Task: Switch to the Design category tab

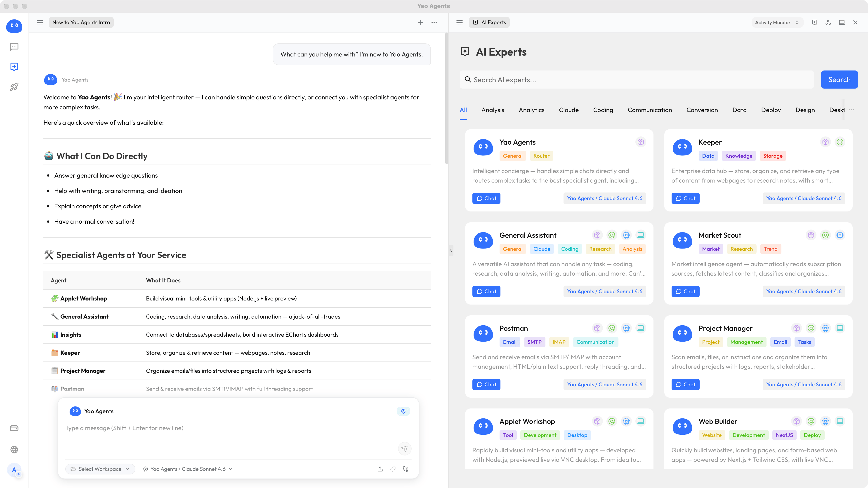Action: [805, 110]
